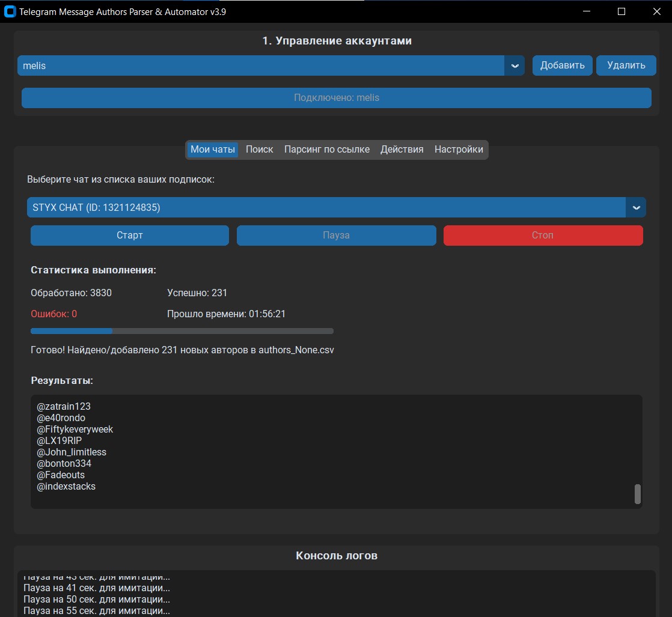Image resolution: width=672 pixels, height=617 pixels.
Task: Open the account dropdown arrow next to melis
Action: click(x=514, y=65)
